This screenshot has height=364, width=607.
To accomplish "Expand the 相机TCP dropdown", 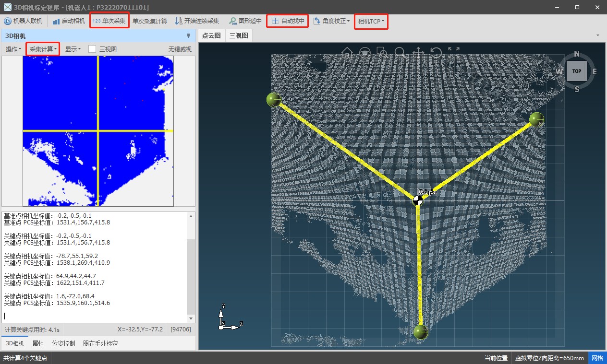I will click(371, 21).
